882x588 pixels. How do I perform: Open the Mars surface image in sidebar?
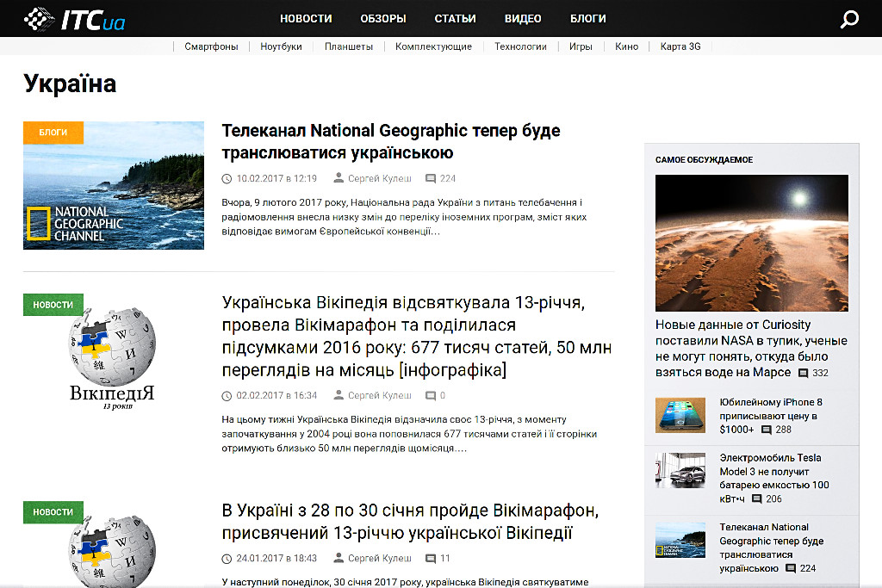click(x=751, y=243)
